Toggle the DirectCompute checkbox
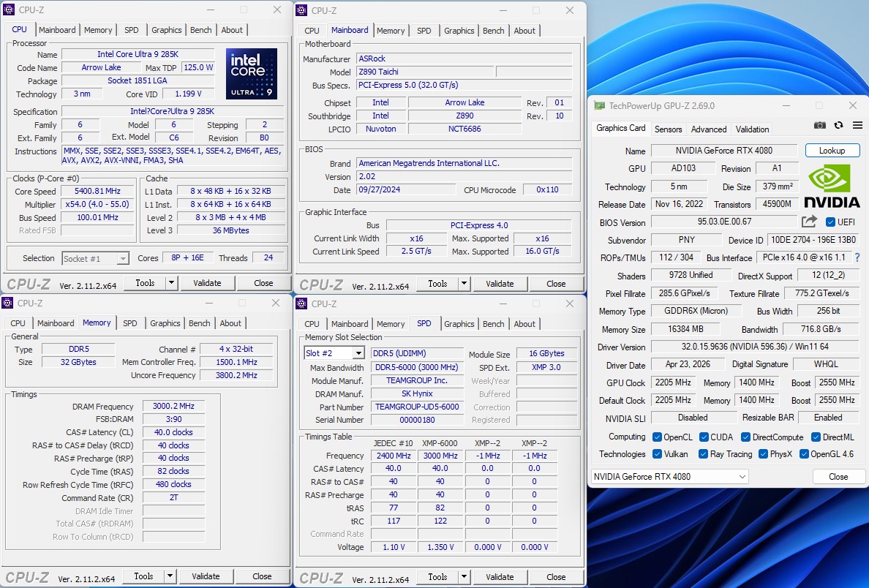Image resolution: width=869 pixels, height=588 pixels. [x=745, y=437]
